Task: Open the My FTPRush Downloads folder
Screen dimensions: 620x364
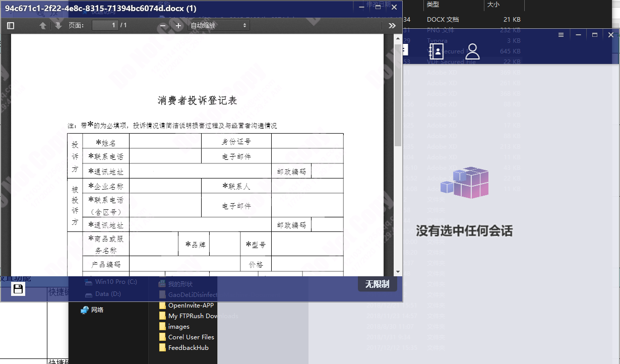Action: tap(199, 316)
